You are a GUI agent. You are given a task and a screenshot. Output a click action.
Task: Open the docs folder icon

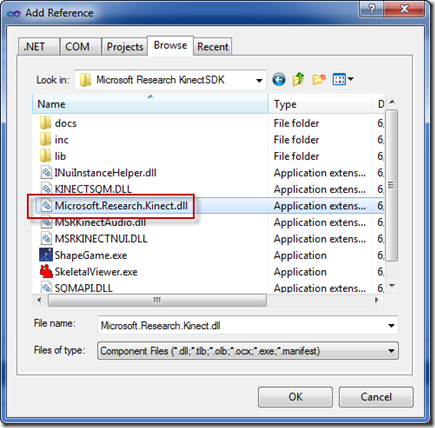(45, 123)
